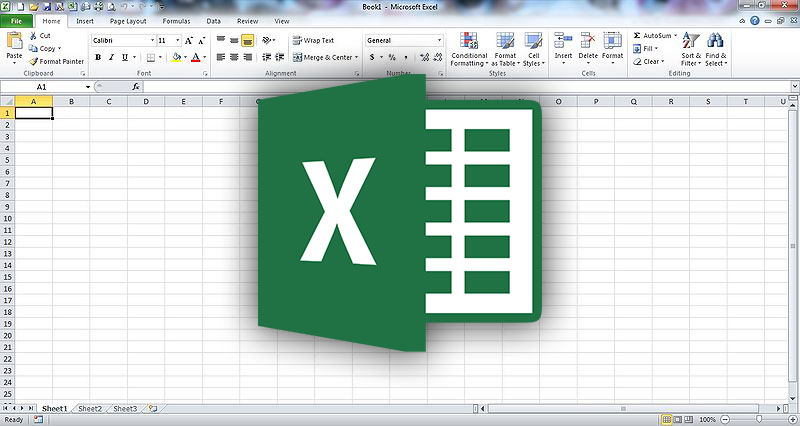Open Excel Help question mark

[755, 21]
